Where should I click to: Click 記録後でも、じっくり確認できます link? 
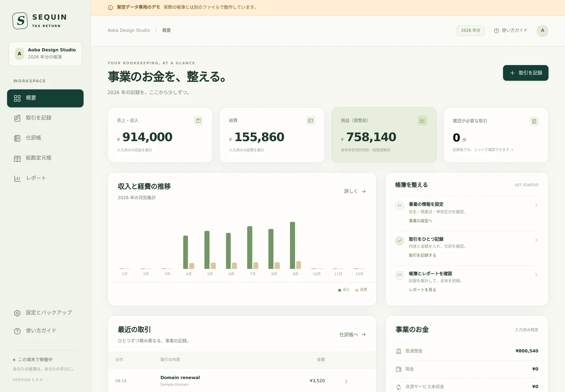click(x=483, y=150)
